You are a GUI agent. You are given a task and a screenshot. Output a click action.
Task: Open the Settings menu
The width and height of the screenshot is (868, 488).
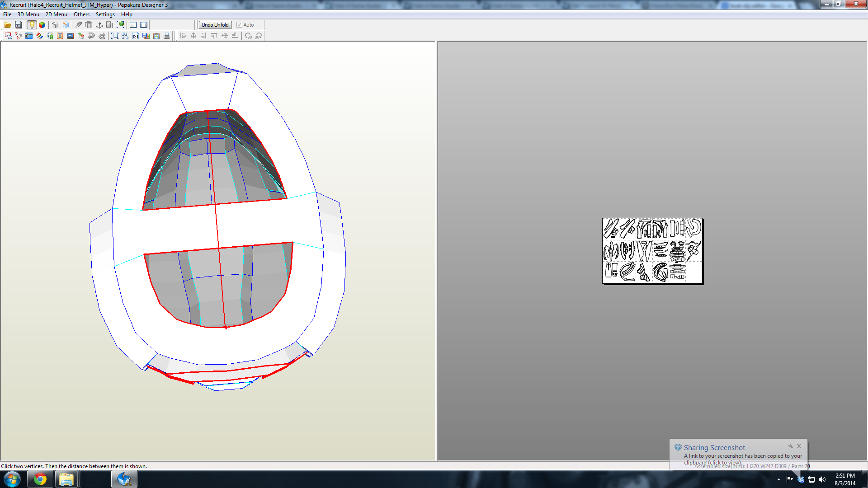pos(105,14)
